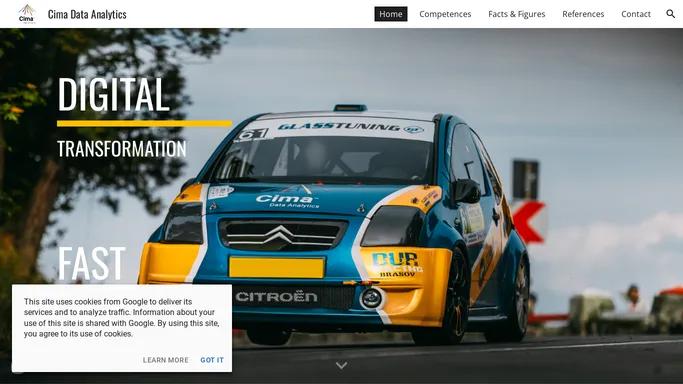Dismiss cookie banner with GOT IT

coord(212,360)
